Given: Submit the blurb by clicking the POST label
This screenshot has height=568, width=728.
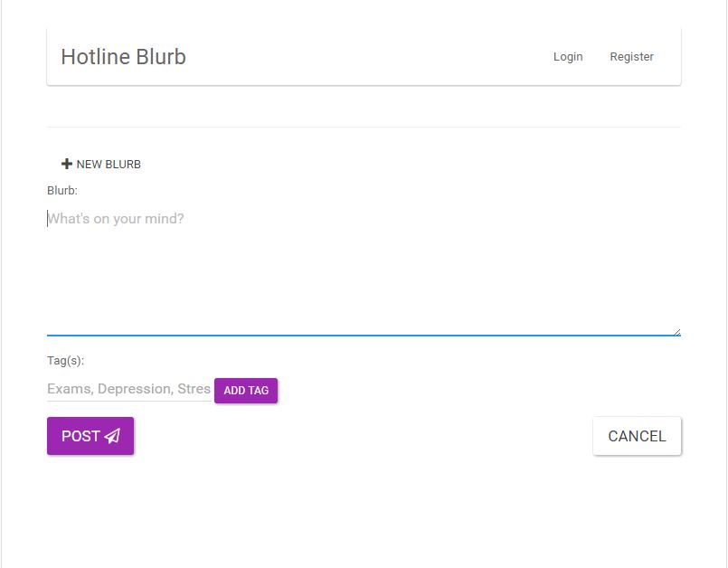Looking at the screenshot, I should [x=80, y=436].
